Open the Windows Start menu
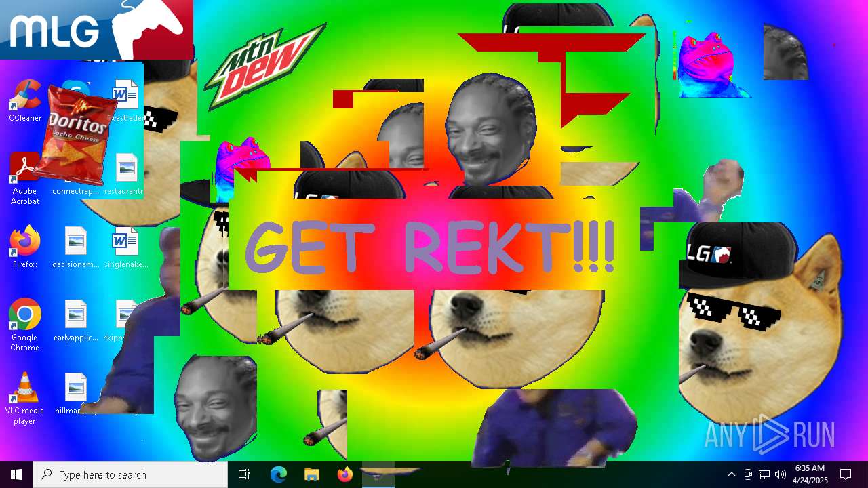Screen dimensions: 868x488 point(16,474)
